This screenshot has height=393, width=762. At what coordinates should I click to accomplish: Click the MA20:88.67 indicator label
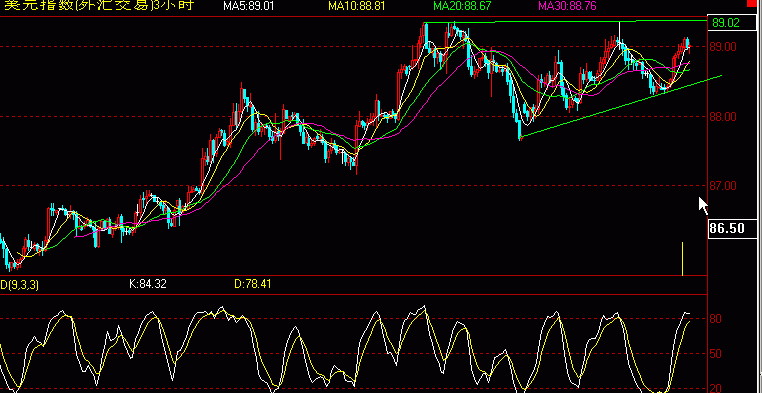click(x=462, y=6)
